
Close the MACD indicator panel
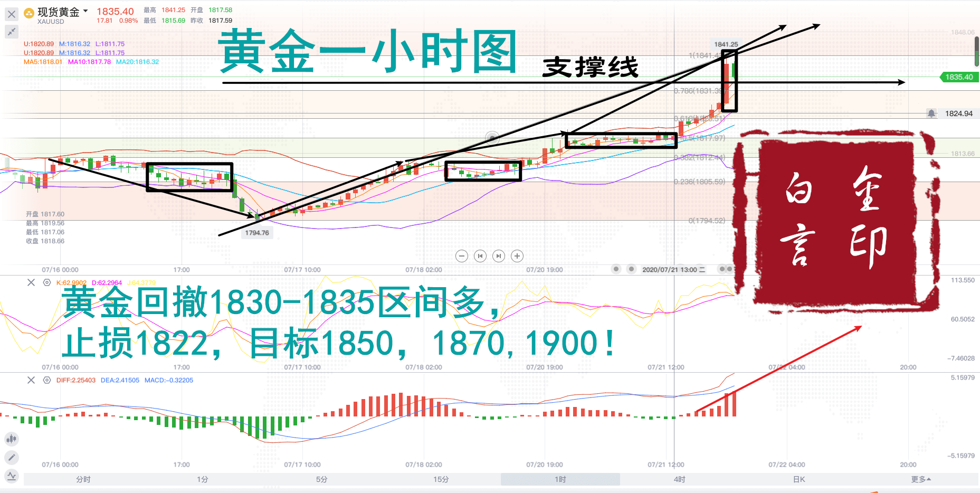pos(31,380)
